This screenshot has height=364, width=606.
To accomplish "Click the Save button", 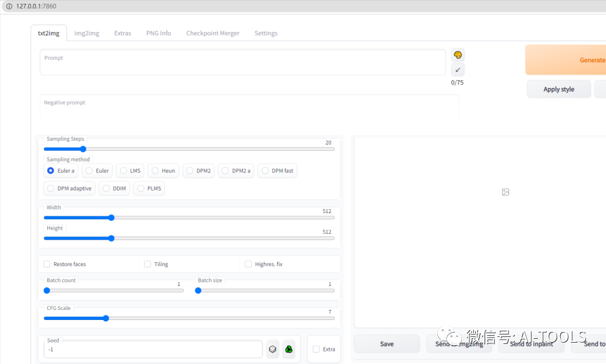I will coord(386,344).
